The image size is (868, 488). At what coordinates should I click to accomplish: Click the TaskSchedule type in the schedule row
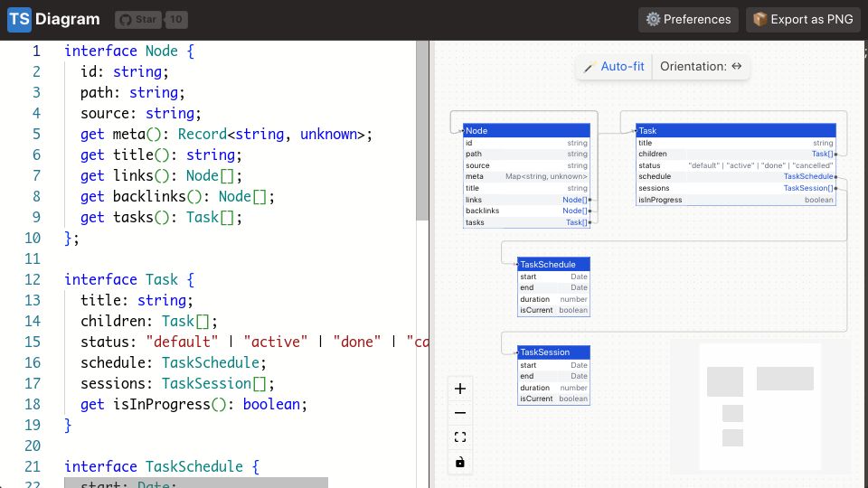(808, 176)
